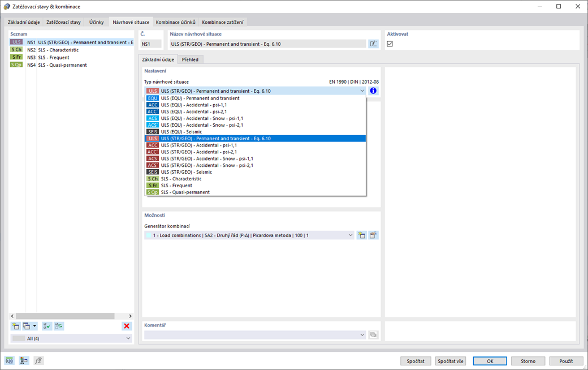Create a new combination wizard via the icon
Image resolution: width=588 pixels, height=370 pixels.
pos(361,235)
